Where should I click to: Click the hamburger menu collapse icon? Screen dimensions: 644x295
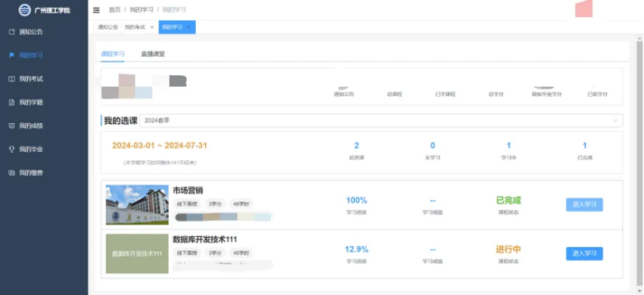[x=96, y=10]
